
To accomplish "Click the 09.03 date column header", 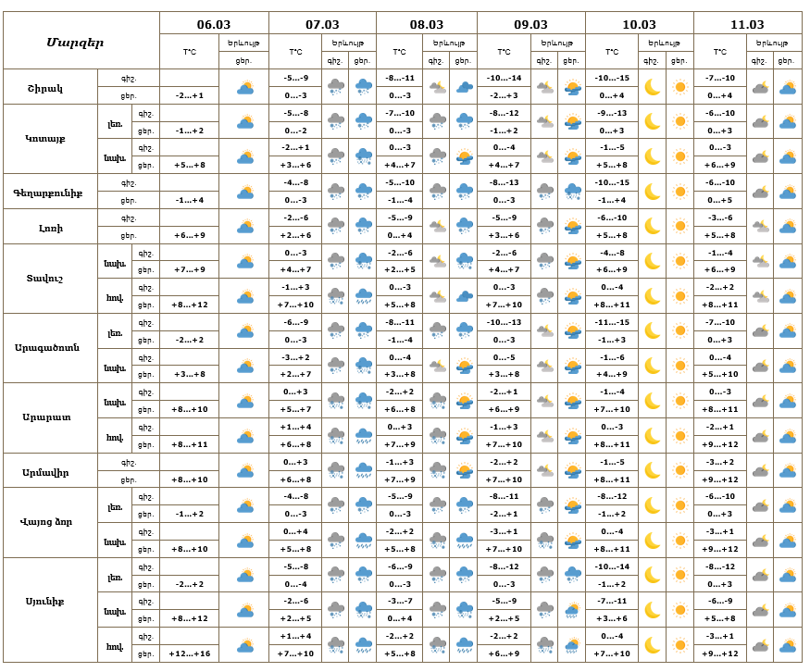I will 530,24.
